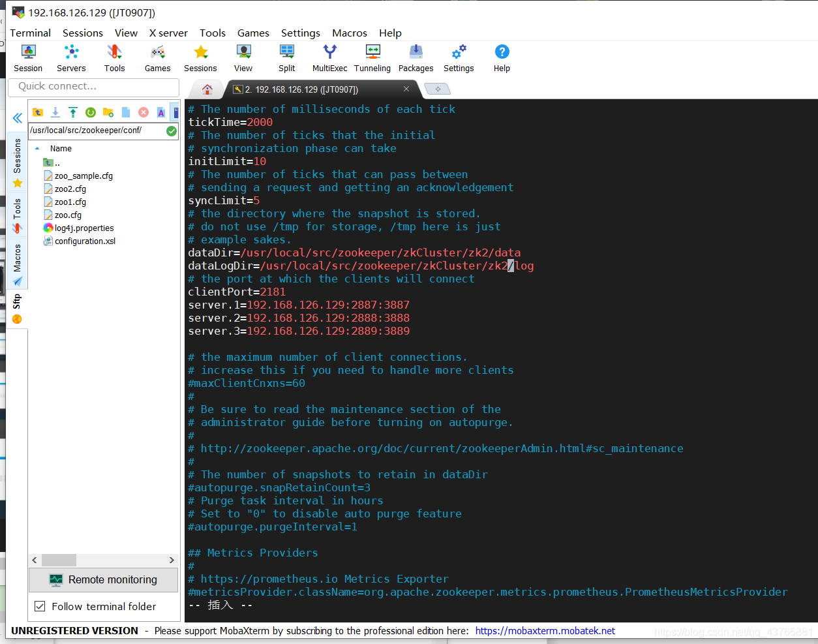The image size is (818, 644).
Task: Click the 'clientPort=2181' line in terminal
Action: click(x=237, y=292)
